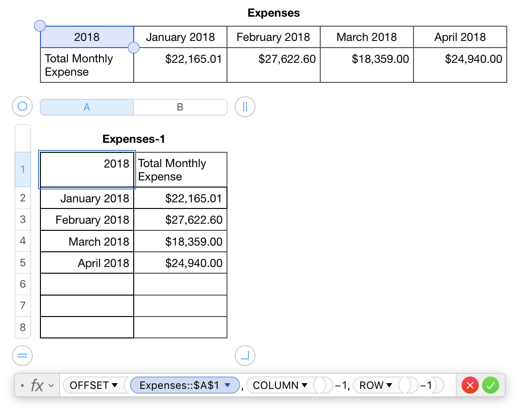Select the column B header tab
The width and height of the screenshot is (532, 416).
pyautogui.click(x=180, y=107)
